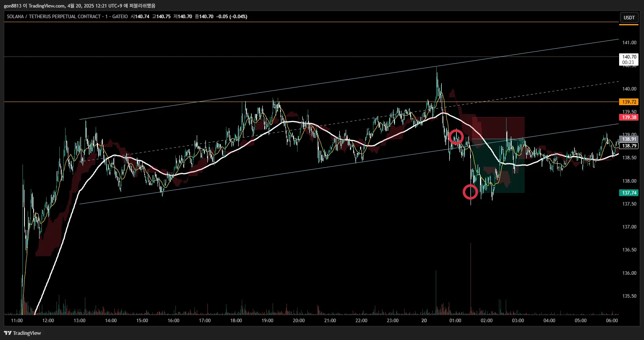Click the TradingView logo at bottom left
Screen dimensions: 644x340
coord(23,333)
